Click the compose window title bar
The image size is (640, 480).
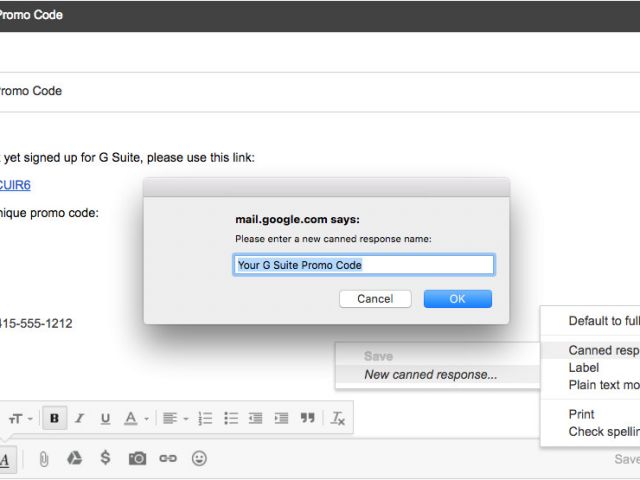[x=320, y=16]
